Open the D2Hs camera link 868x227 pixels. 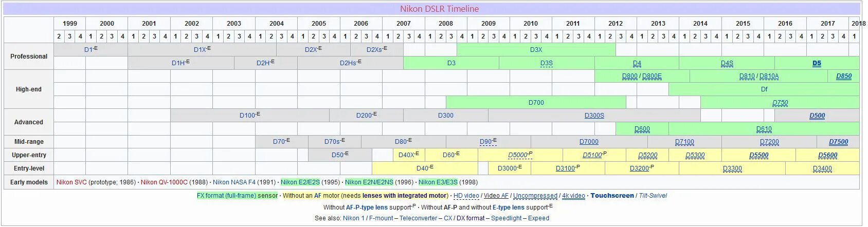[348, 63]
